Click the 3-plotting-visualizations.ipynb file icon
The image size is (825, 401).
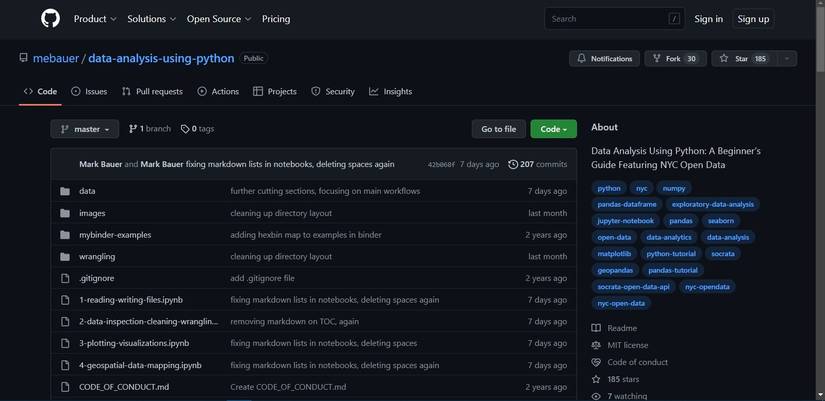tap(65, 343)
